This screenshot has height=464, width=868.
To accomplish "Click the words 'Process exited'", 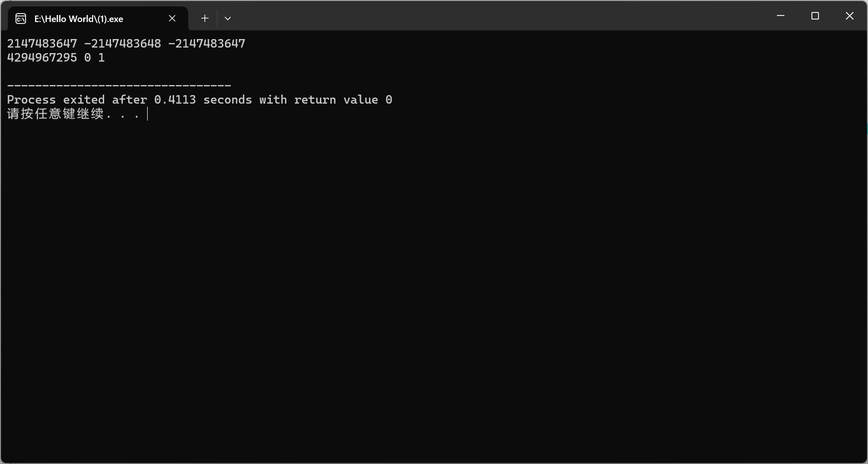I will 56,100.
